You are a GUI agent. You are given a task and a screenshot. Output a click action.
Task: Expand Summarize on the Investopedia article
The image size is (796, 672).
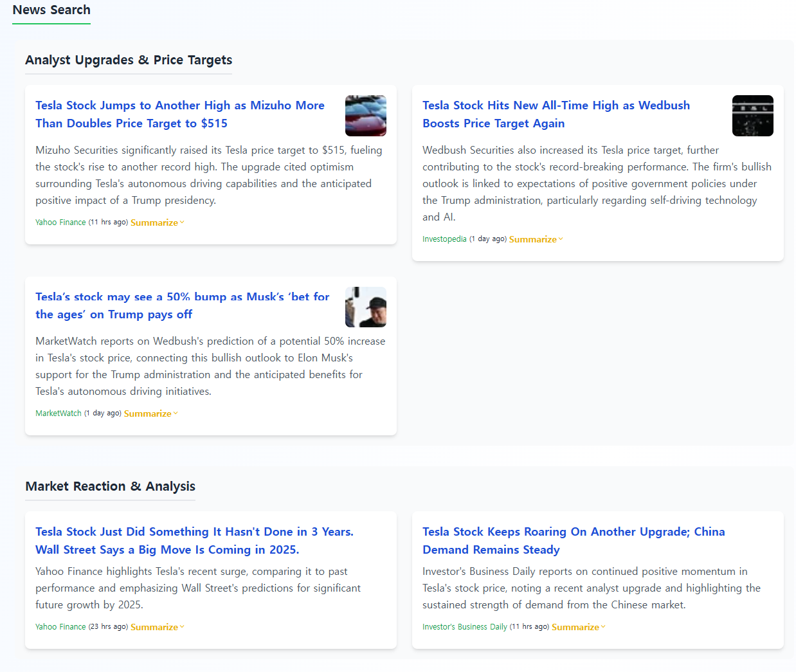click(536, 239)
